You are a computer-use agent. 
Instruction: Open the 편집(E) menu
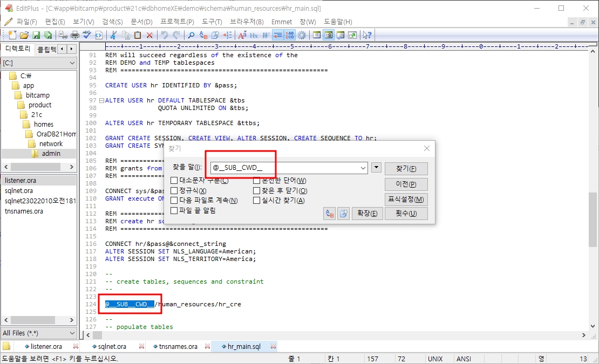[x=55, y=22]
